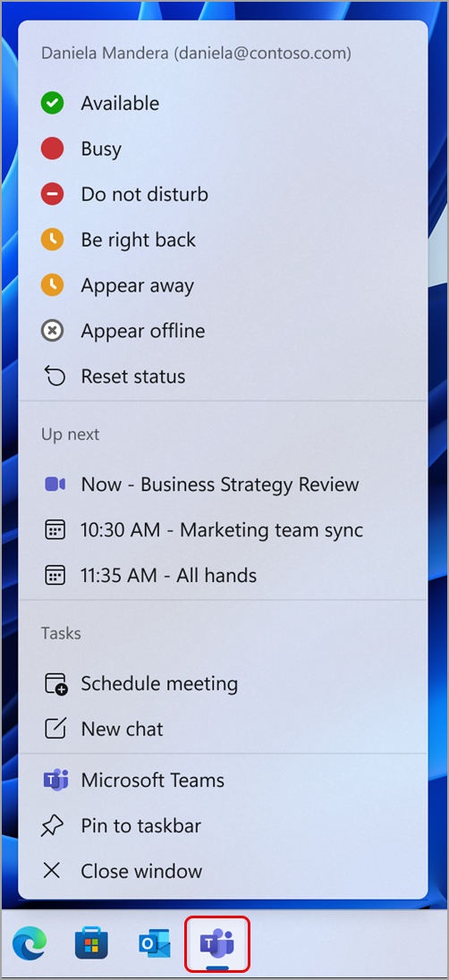Click the Appear offline x-circle icon
Viewport: 449px width, 980px height.
(53, 331)
